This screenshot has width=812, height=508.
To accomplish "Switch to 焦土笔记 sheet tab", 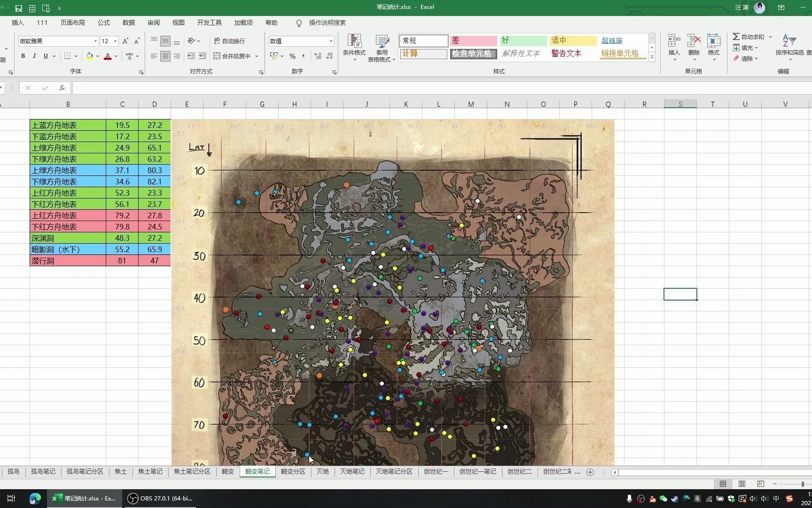I will [150, 471].
